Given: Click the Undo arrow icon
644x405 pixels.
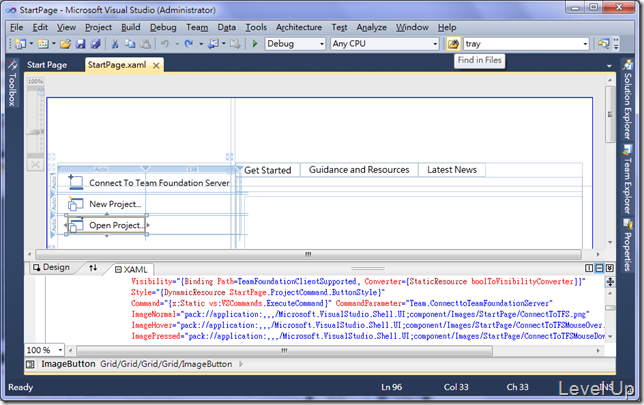Looking at the screenshot, I should [x=165, y=44].
